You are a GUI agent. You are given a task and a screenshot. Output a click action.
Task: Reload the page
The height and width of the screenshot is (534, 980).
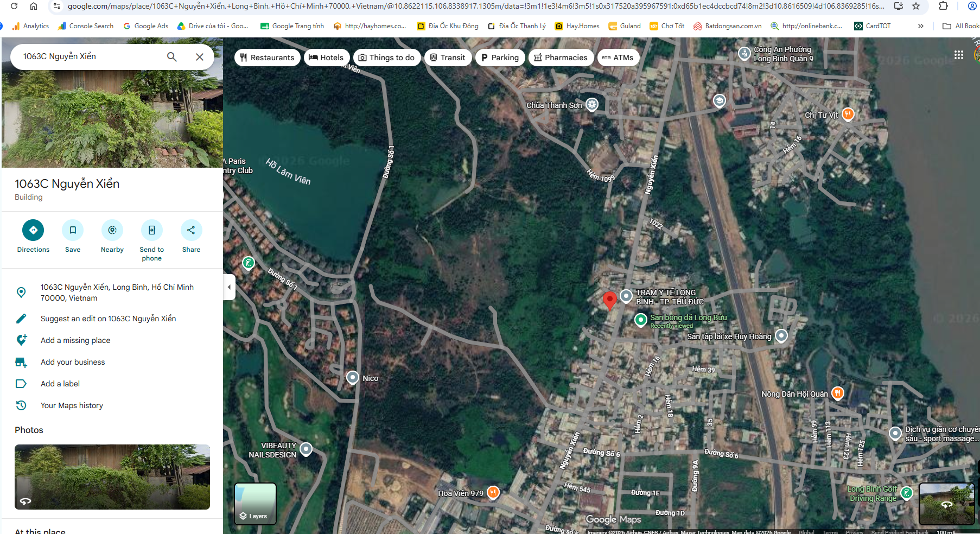pyautogui.click(x=14, y=6)
